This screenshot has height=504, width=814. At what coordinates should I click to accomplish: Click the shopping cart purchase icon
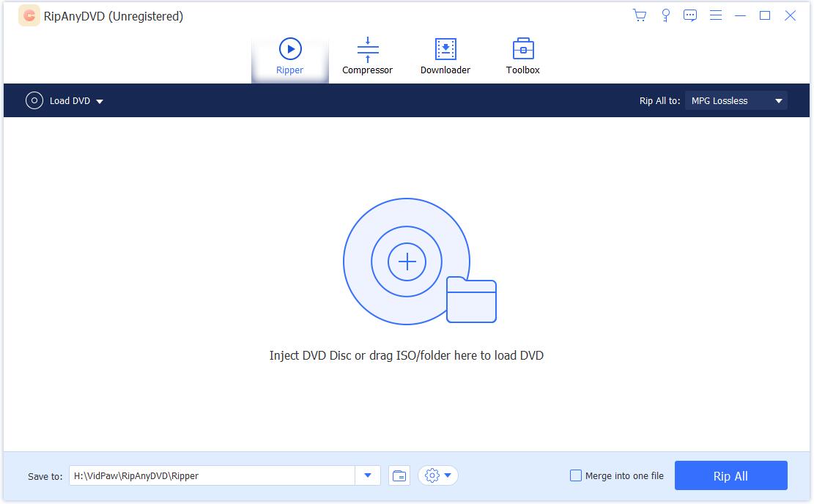[639, 15]
